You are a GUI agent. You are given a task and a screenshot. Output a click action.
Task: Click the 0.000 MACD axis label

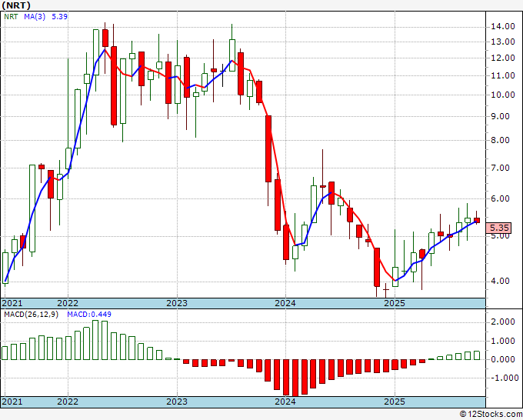pos(503,360)
